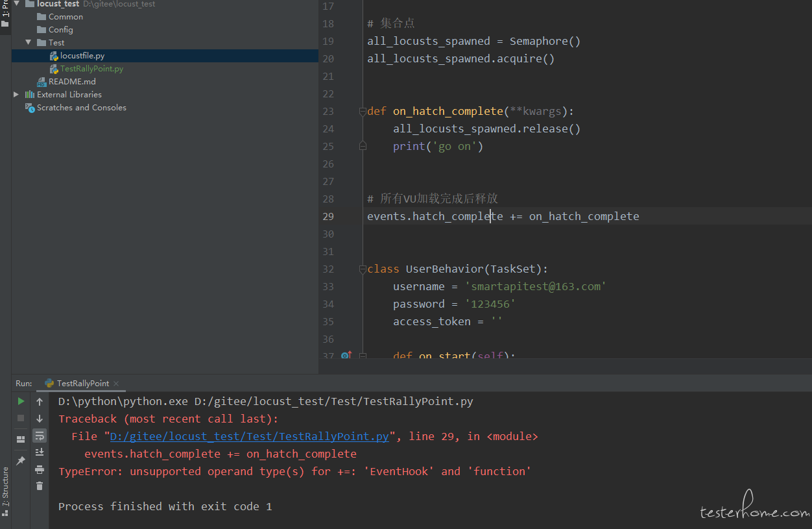Fold the UserBehavior class at line 32
This screenshot has height=529, width=812.
pyautogui.click(x=363, y=269)
